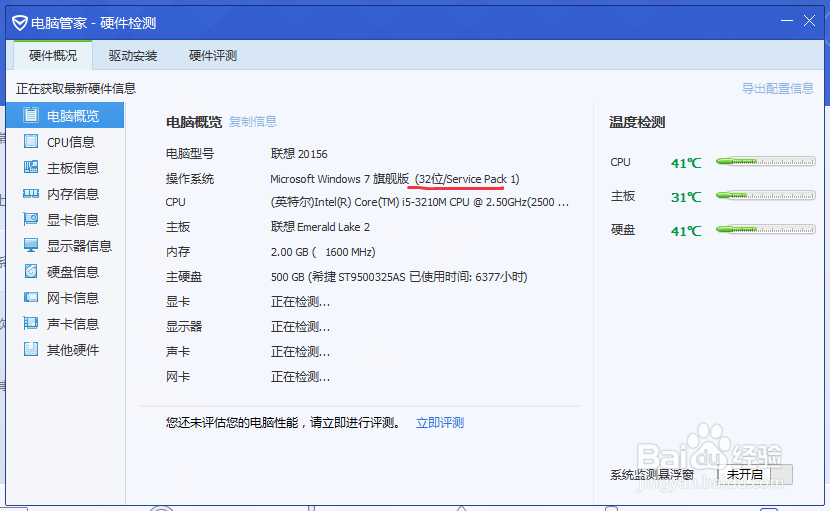Click the 正在获取最新硬件信息 status text

pos(76,88)
